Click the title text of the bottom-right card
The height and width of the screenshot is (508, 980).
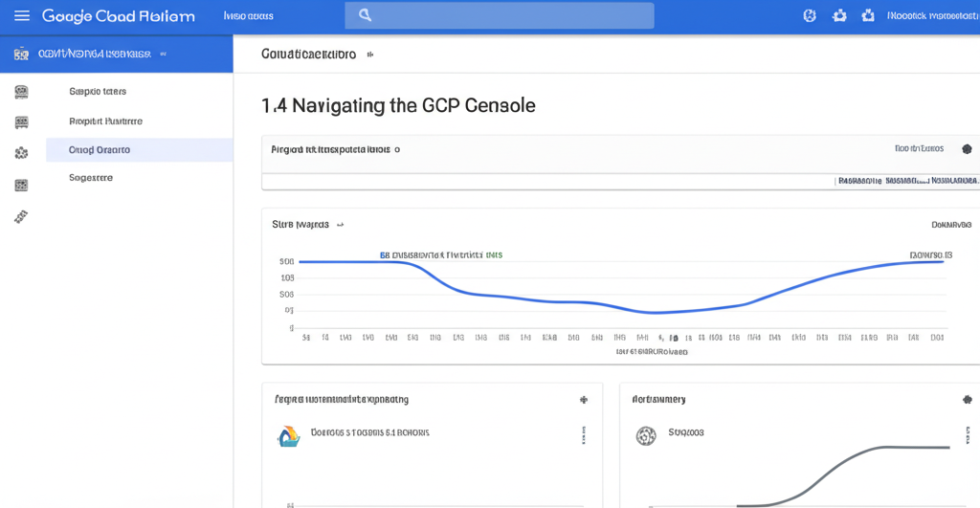tap(658, 399)
